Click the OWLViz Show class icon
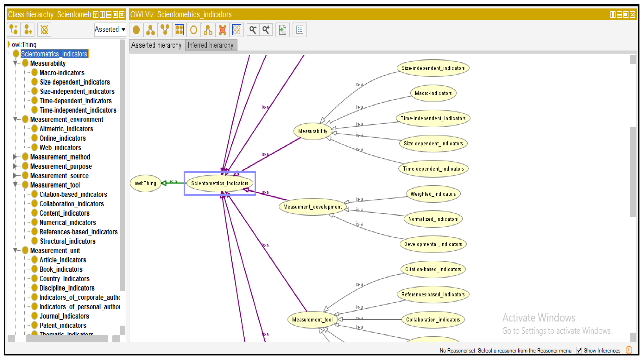The height and width of the screenshot is (360, 644). pyautogui.click(x=136, y=30)
